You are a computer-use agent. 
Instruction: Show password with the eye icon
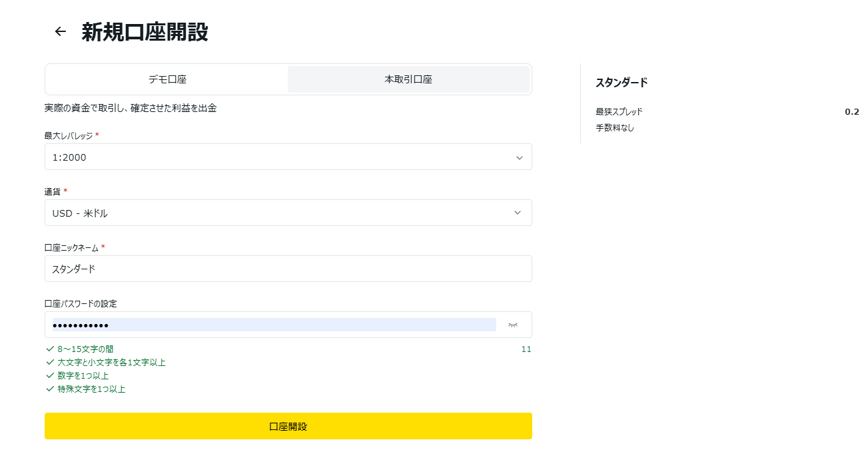512,325
